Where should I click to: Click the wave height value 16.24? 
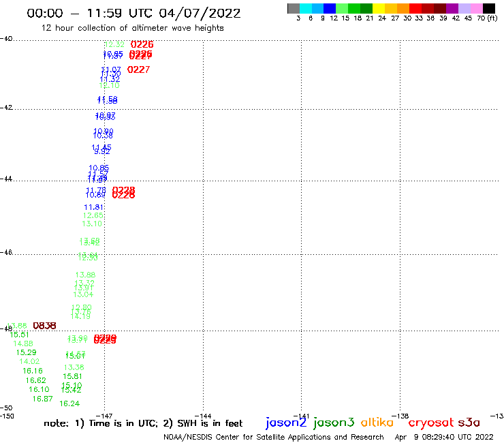[x=69, y=403]
